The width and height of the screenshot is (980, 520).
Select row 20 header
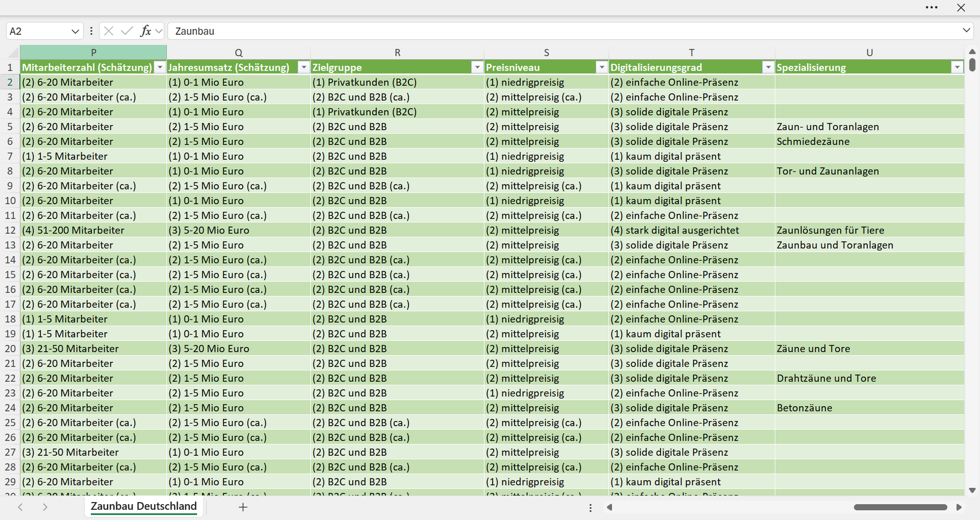[x=10, y=348]
